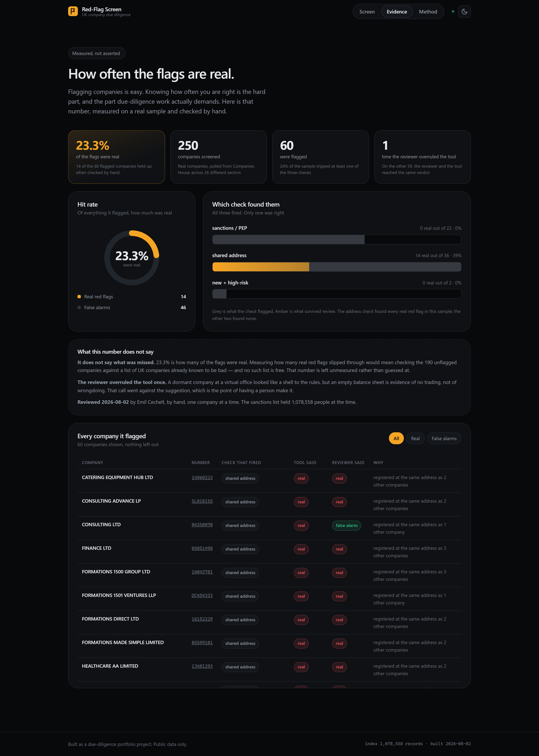This screenshot has width=539, height=756.
Task: Click tool-said 'real' badge in CONSULTING LTD row
Action: coord(301,526)
